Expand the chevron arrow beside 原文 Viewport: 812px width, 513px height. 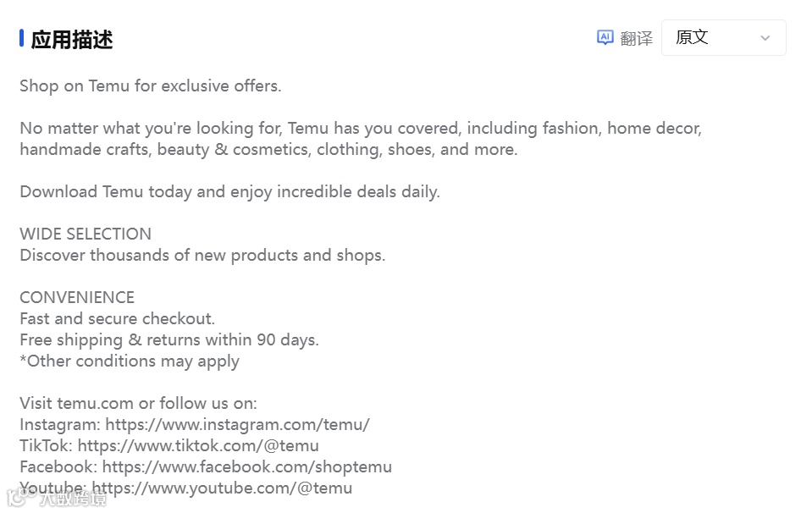tap(765, 38)
